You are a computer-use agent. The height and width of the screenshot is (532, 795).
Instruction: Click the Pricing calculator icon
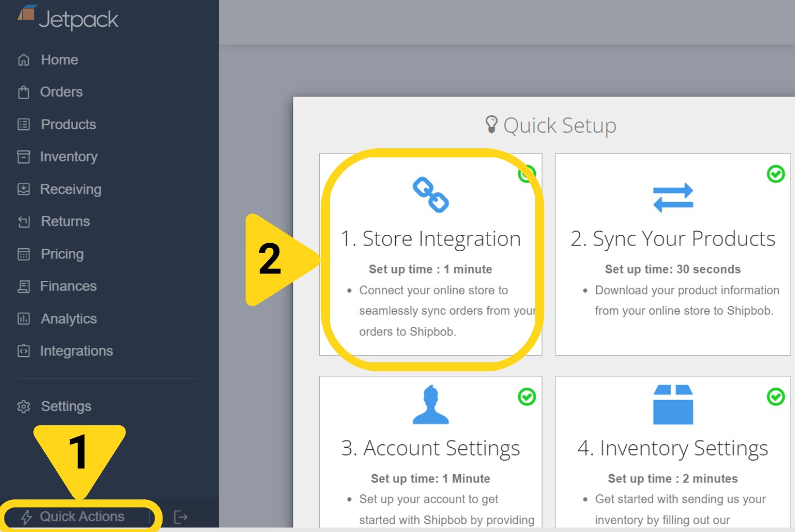point(23,254)
